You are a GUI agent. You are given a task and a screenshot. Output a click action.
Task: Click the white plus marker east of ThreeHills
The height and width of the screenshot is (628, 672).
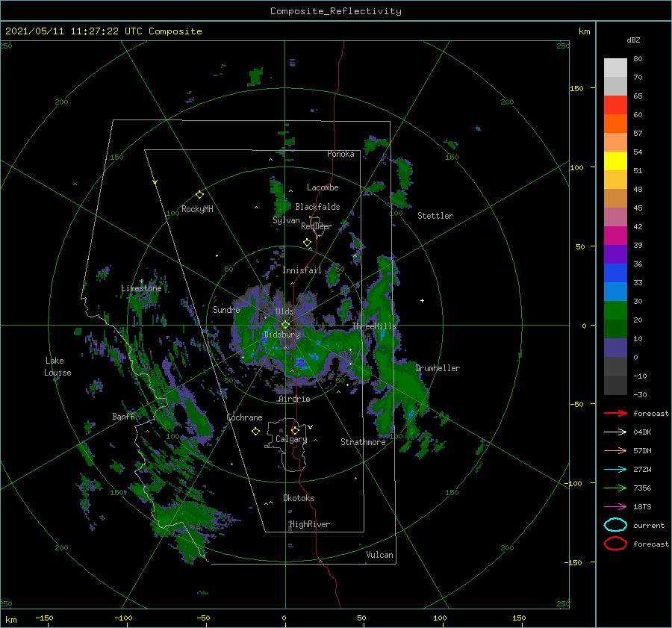click(422, 300)
